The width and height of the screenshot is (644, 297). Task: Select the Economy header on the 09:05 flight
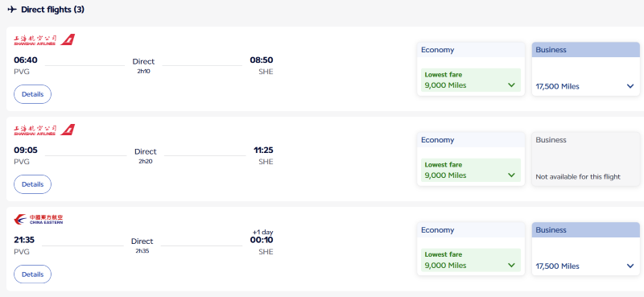[471, 140]
